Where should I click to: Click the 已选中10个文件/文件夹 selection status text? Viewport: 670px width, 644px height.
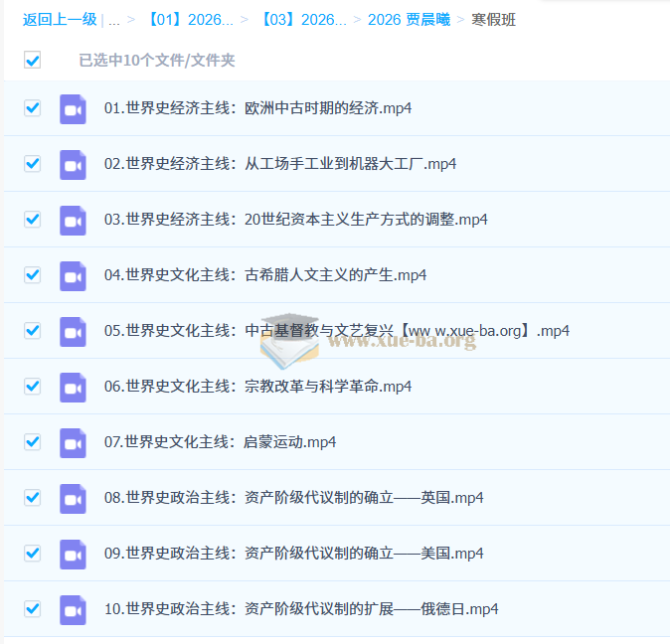pos(157,61)
